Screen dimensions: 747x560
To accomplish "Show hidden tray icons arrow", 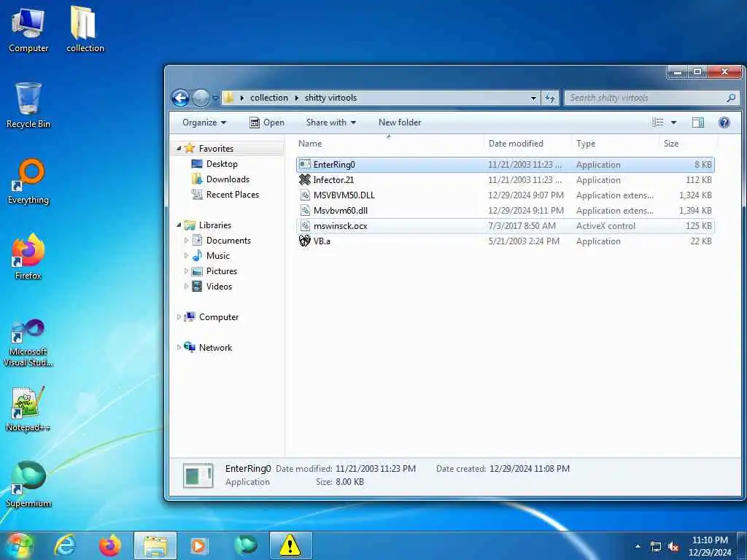I will click(638, 547).
